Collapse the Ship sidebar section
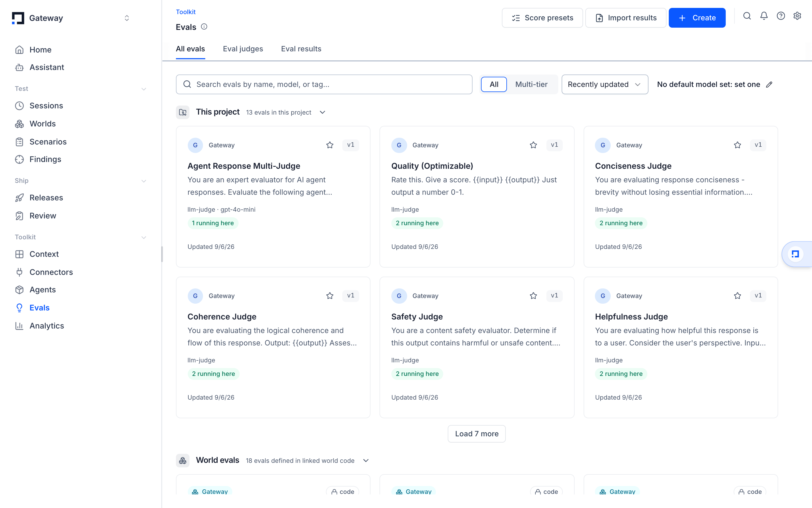Image resolution: width=812 pixels, height=508 pixels. (x=144, y=181)
